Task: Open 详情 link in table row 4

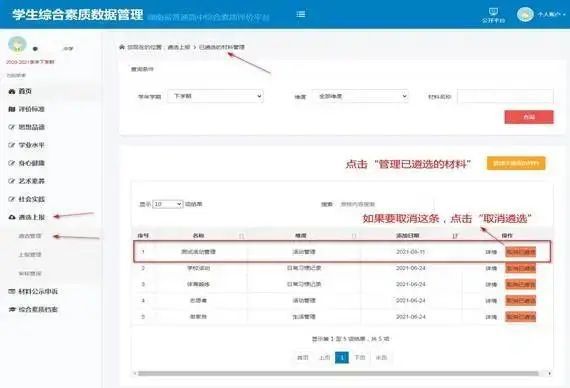Action: tap(491, 301)
